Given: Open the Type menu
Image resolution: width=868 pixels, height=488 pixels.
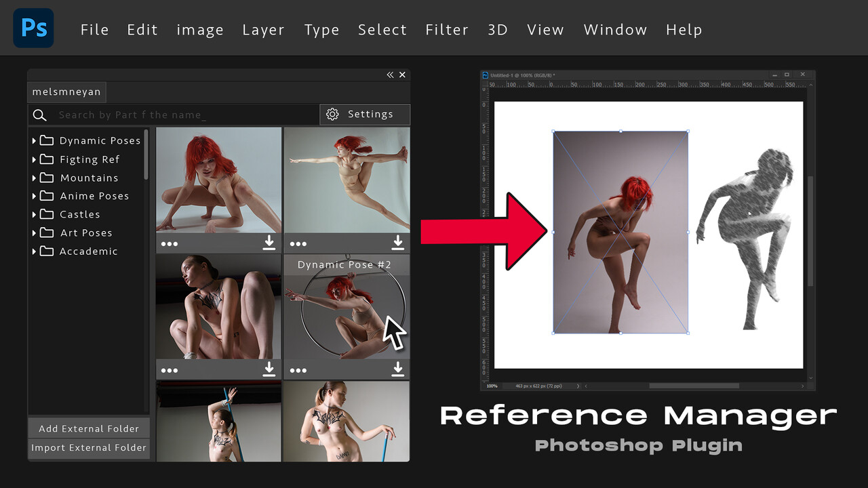Looking at the screenshot, I should [x=321, y=30].
